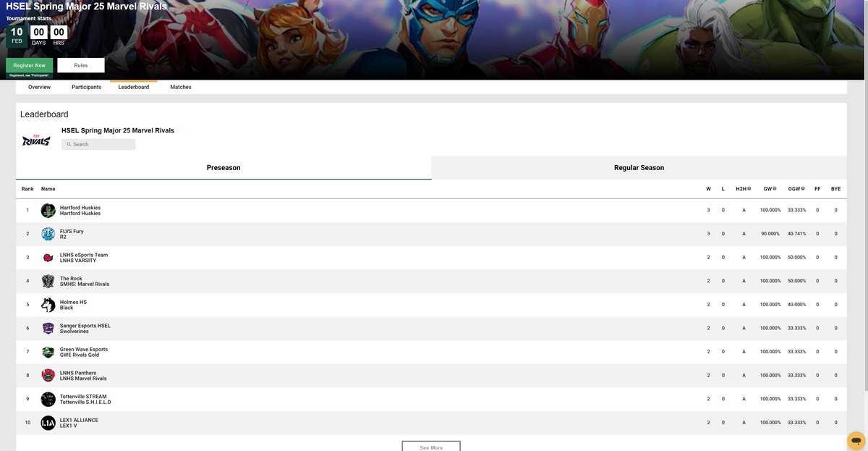Open Green Wave Esports team name
The height and width of the screenshot is (451, 868).
coord(84,350)
